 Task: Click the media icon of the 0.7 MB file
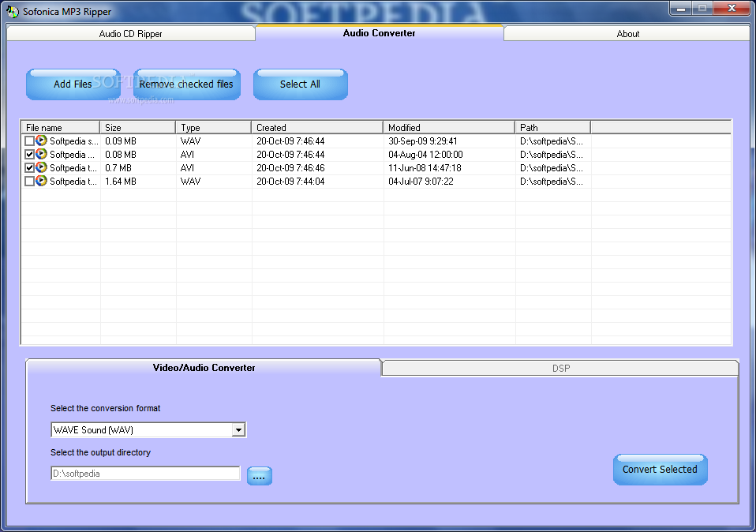[x=42, y=167]
